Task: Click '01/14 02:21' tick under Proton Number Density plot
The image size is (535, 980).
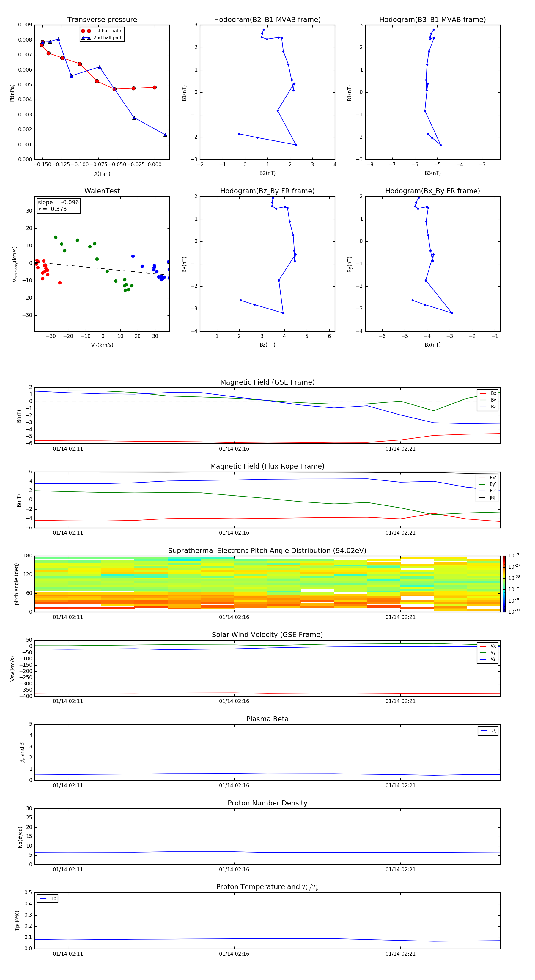Action: [x=401, y=870]
